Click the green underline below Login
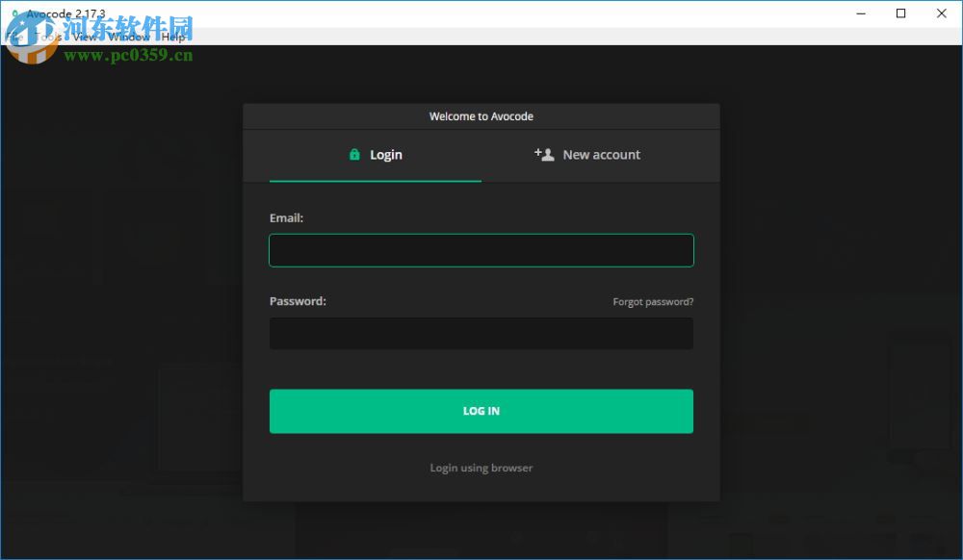963x560 pixels. pos(376,179)
